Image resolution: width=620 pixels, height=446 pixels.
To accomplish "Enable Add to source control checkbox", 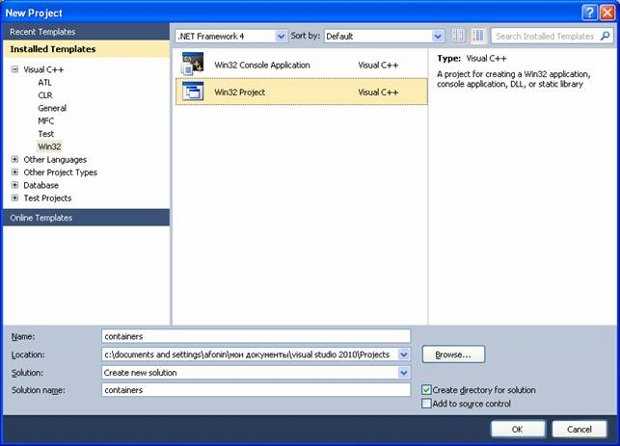I will pyautogui.click(x=426, y=404).
